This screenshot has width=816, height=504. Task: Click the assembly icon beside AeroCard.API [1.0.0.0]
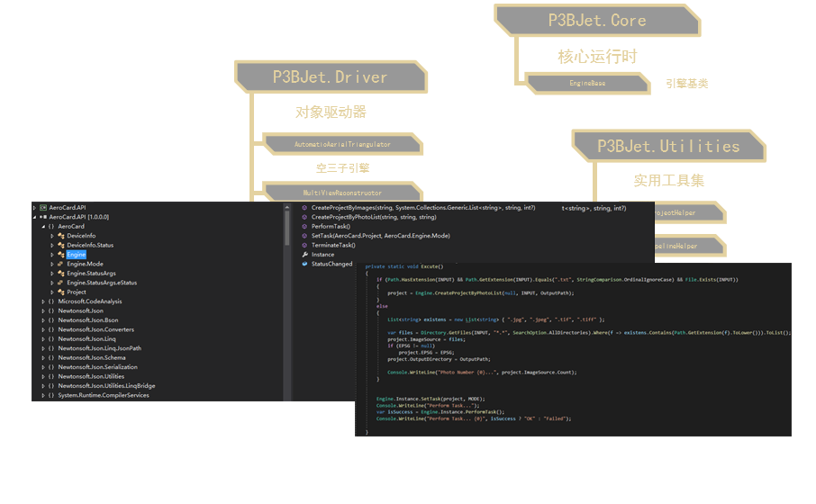[43, 217]
